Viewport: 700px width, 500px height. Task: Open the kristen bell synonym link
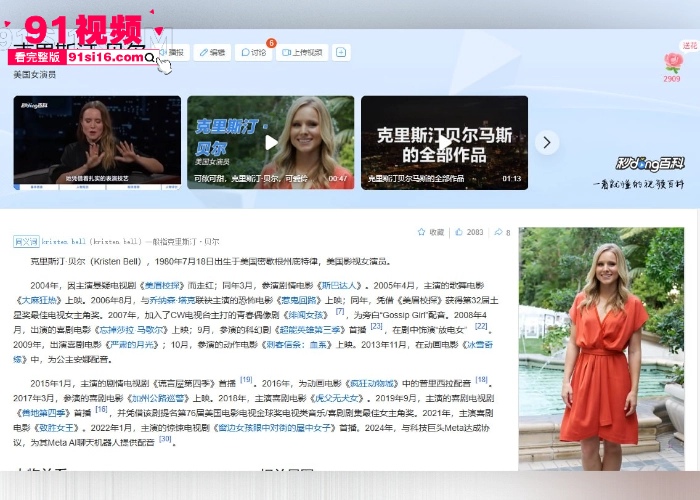tap(63, 242)
